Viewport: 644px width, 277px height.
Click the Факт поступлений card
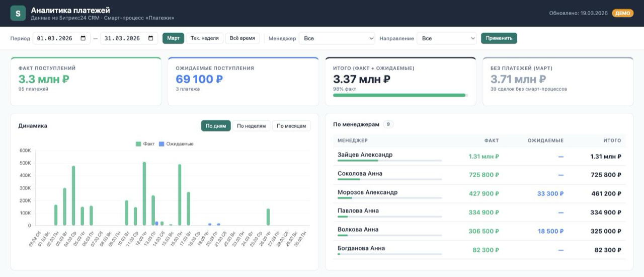[86, 82]
